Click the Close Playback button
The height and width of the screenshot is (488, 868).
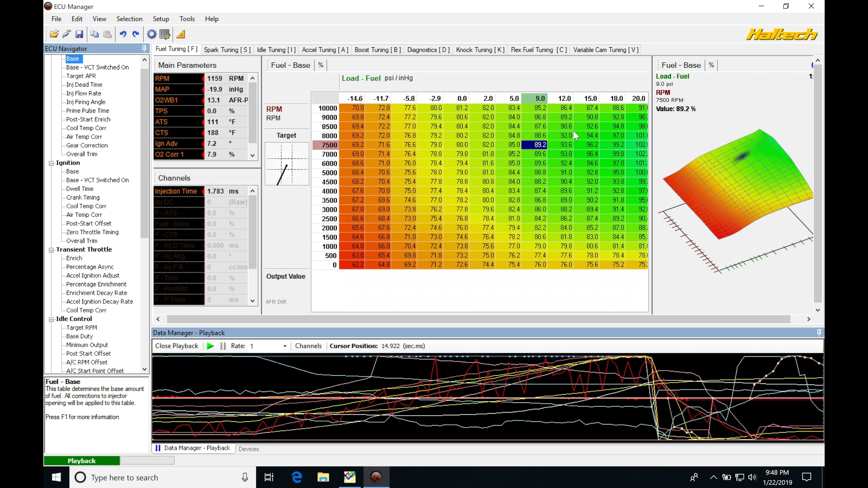176,346
